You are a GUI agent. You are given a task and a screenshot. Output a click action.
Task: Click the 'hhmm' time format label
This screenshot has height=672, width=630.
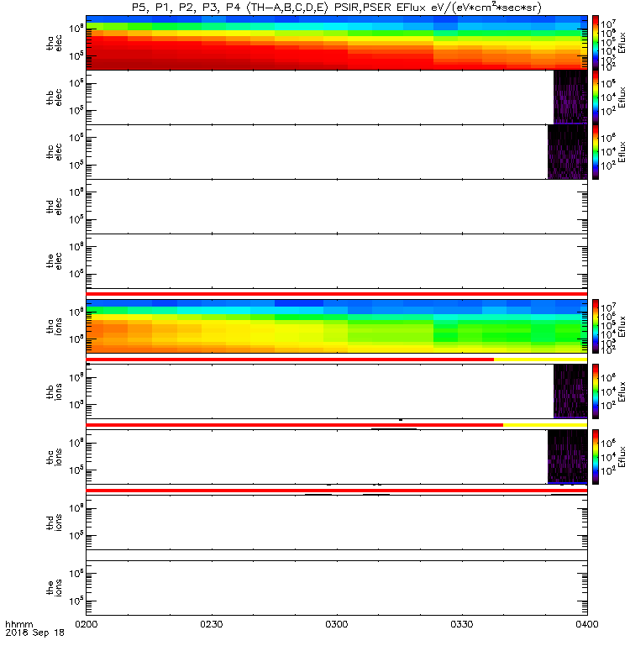point(18,624)
